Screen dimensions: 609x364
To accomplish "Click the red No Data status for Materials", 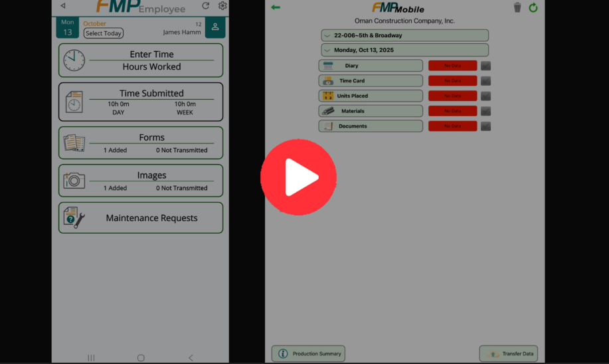I will click(452, 111).
